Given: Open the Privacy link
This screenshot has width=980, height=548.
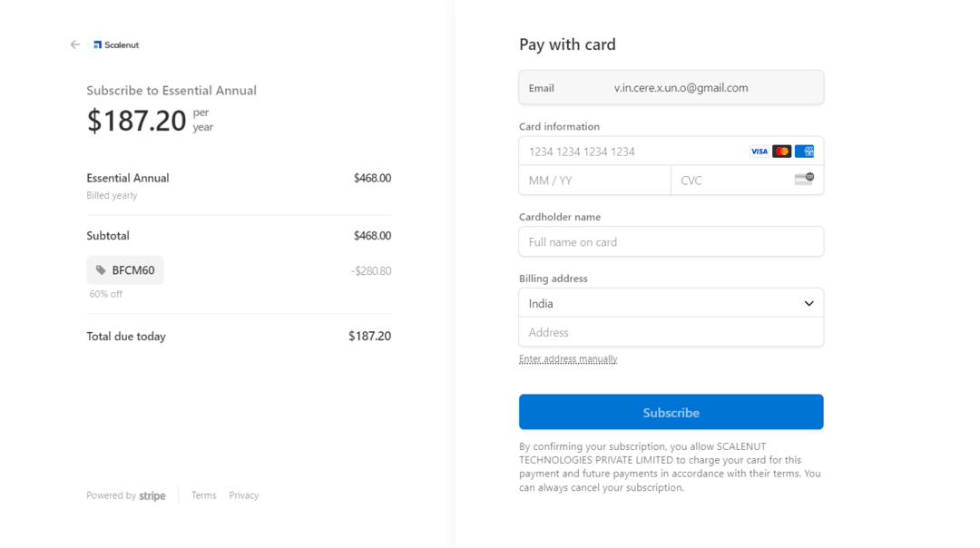Looking at the screenshot, I should [x=243, y=495].
